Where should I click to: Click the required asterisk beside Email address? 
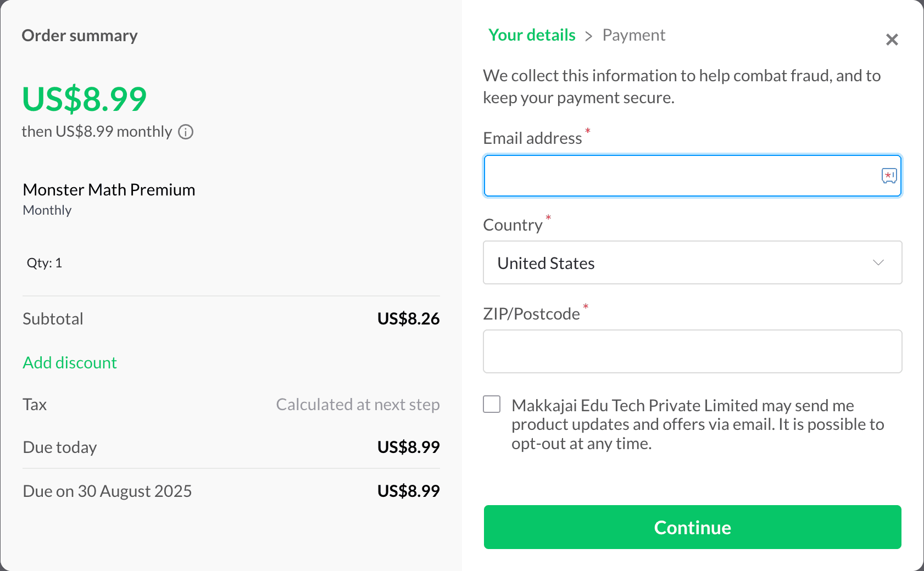pyautogui.click(x=587, y=131)
